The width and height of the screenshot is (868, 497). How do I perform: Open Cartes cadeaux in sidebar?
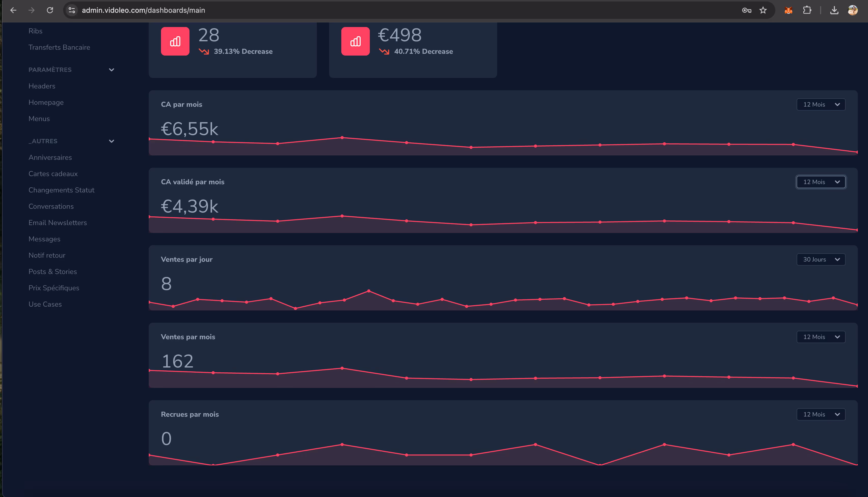point(53,174)
